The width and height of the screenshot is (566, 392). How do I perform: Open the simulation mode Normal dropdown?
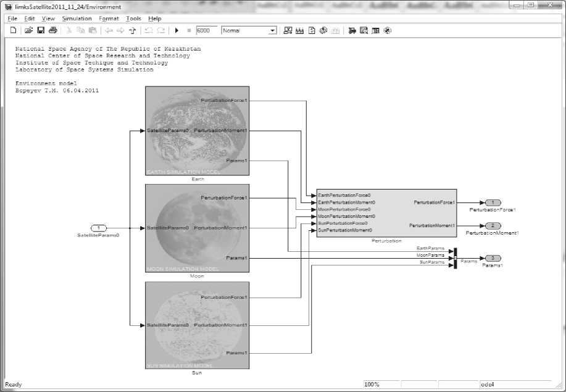click(x=272, y=30)
